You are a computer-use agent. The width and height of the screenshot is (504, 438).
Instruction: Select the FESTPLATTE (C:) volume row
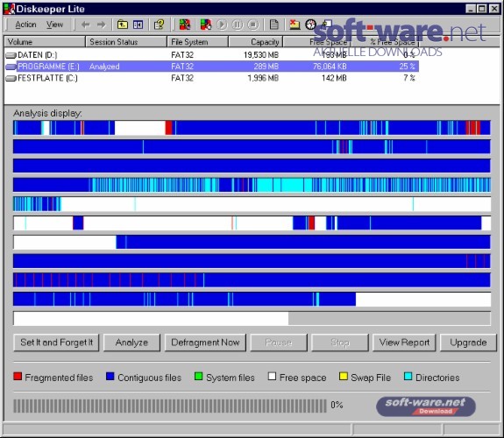[211, 79]
